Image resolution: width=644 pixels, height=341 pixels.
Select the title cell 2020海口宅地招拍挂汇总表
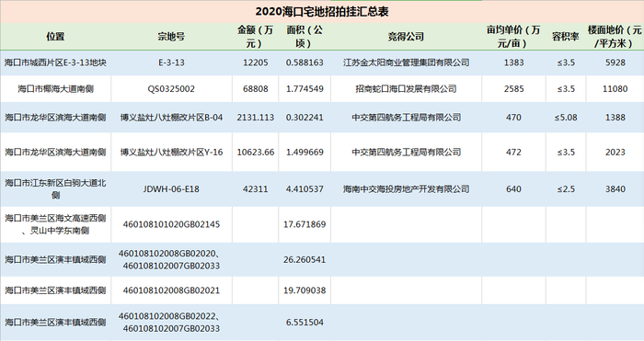[x=322, y=12]
